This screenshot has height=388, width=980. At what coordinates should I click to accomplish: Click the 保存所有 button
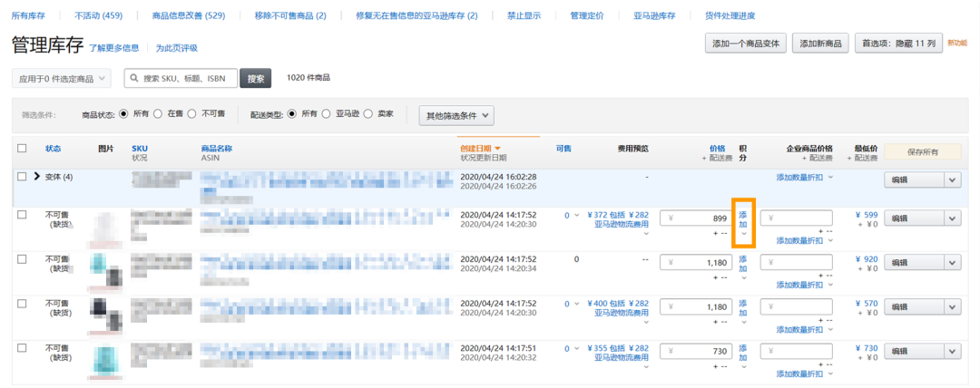[922, 152]
